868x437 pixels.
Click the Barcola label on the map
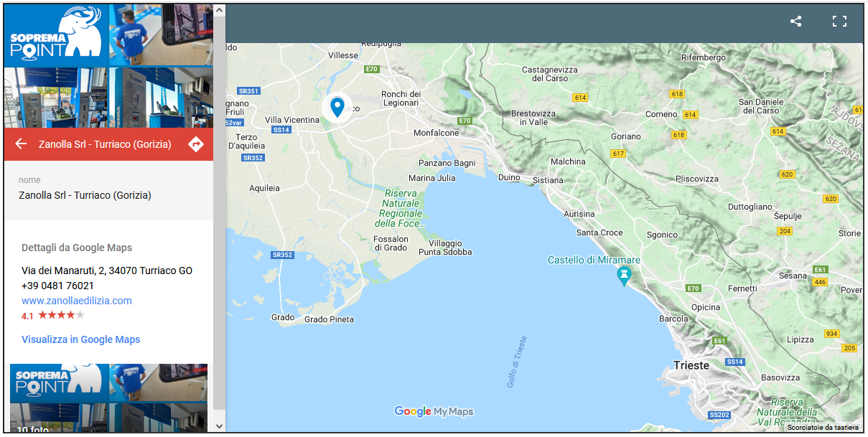[x=673, y=319]
